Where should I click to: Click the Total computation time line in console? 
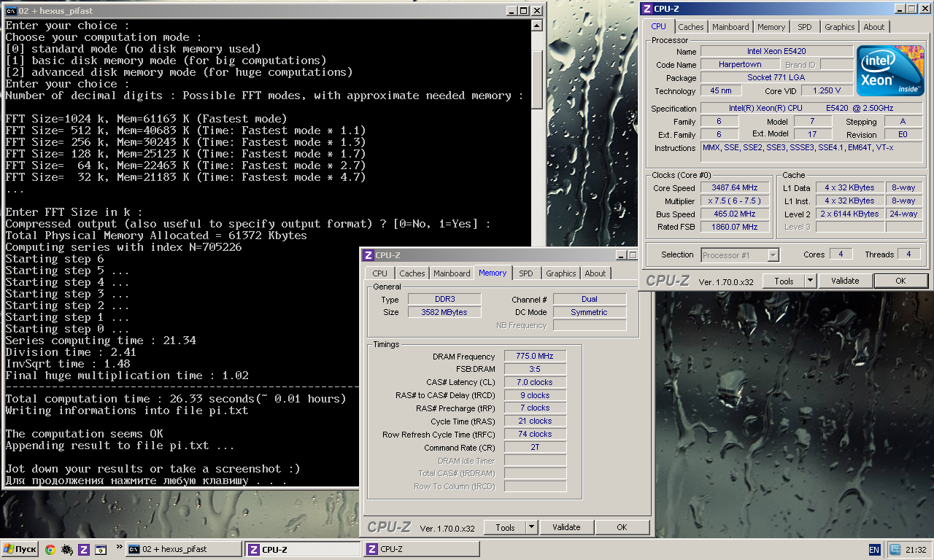(x=176, y=399)
